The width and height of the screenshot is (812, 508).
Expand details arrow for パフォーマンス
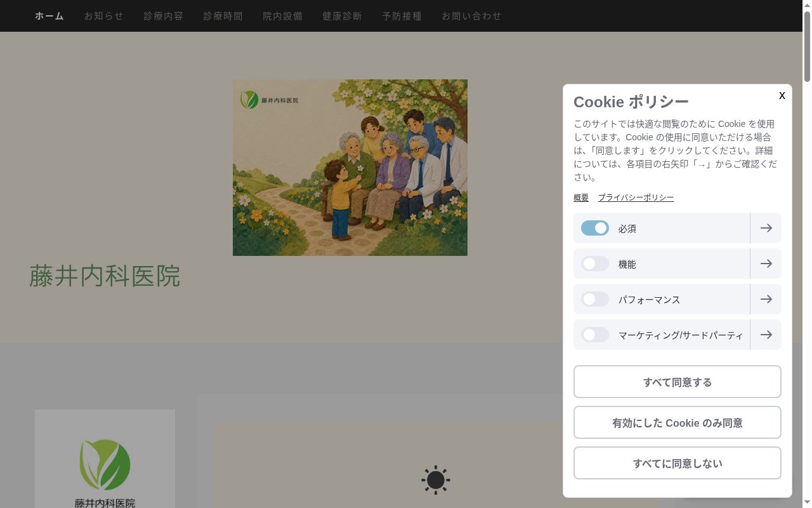coord(766,299)
